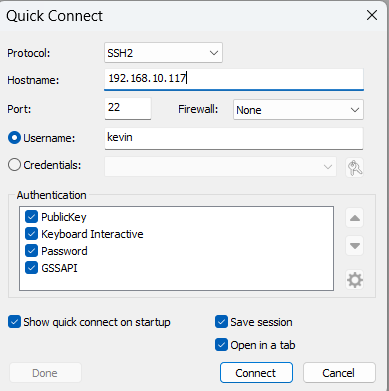Select the Password list label
This screenshot has height=391, width=389.
(64, 251)
